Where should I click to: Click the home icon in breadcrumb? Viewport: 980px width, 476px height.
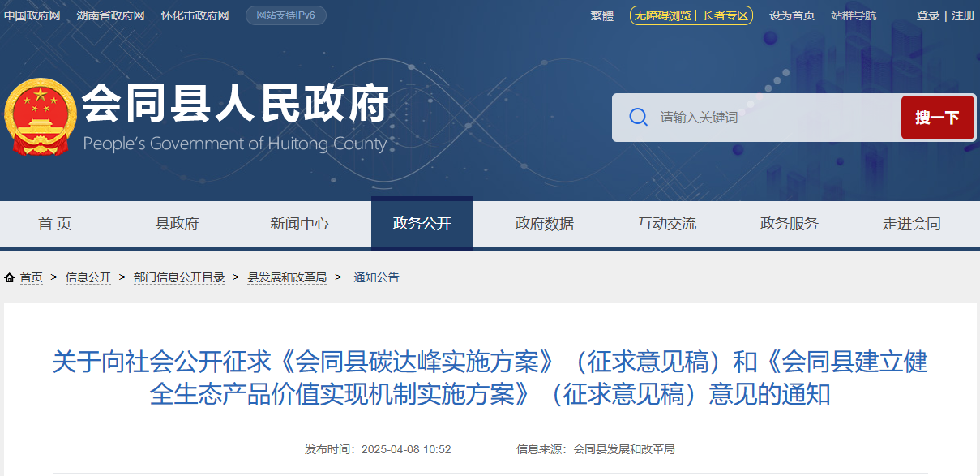10,277
